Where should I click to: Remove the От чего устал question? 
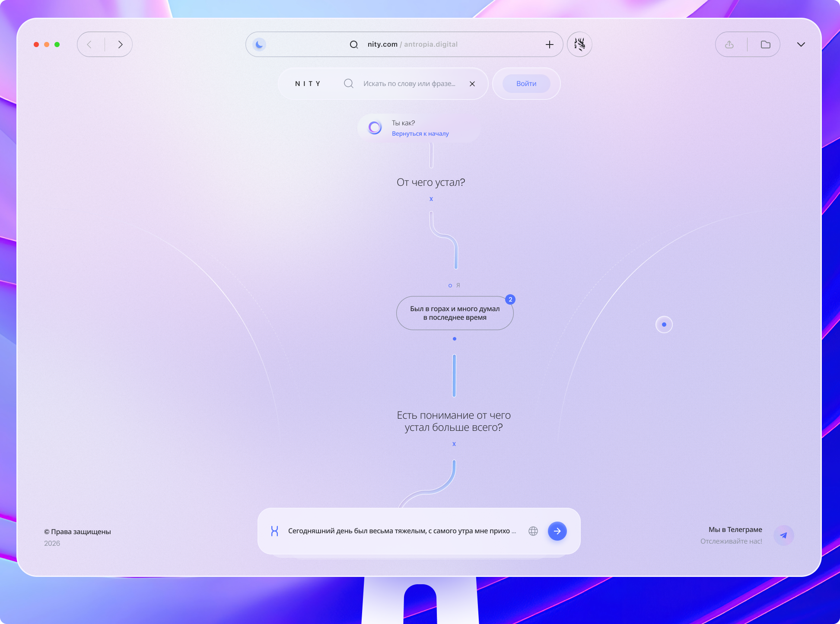[x=431, y=199]
